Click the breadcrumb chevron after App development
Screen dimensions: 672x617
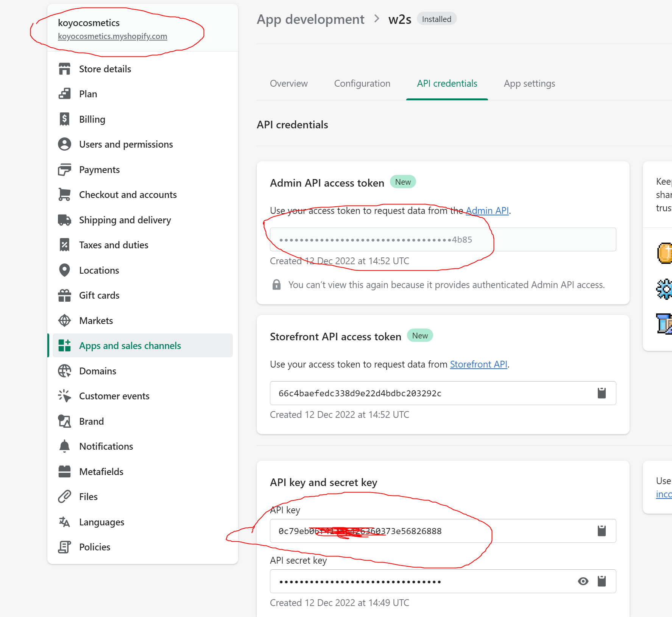tap(377, 19)
